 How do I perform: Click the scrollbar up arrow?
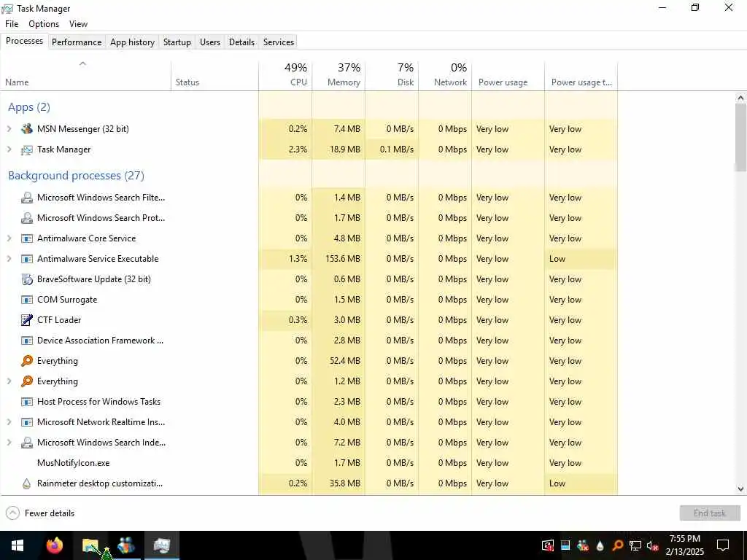coord(740,98)
